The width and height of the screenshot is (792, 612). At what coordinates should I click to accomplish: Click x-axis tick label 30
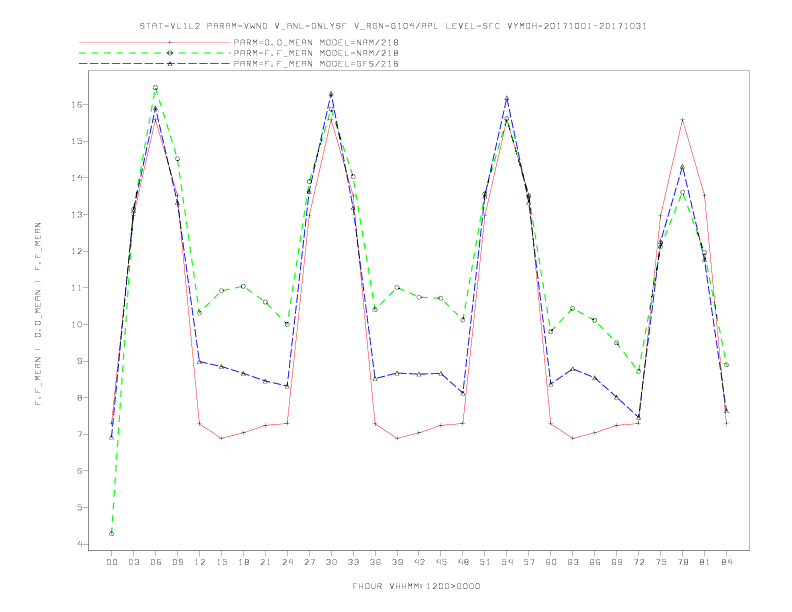331,562
